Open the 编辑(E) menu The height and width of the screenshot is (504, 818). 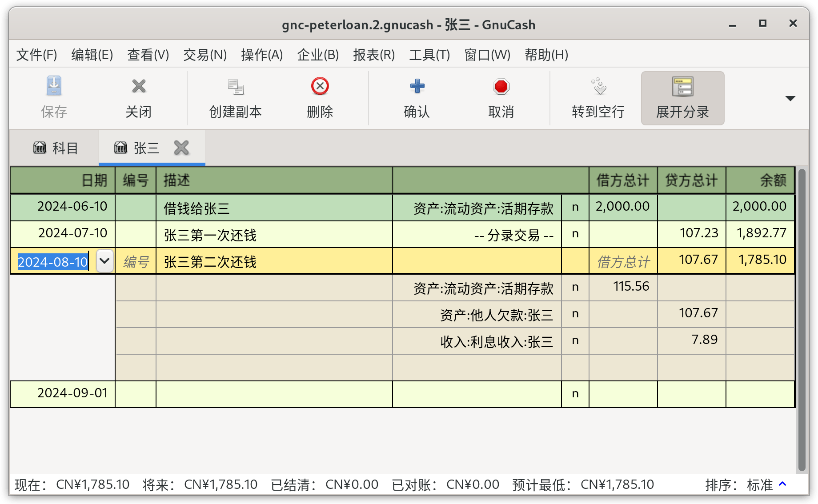92,55
